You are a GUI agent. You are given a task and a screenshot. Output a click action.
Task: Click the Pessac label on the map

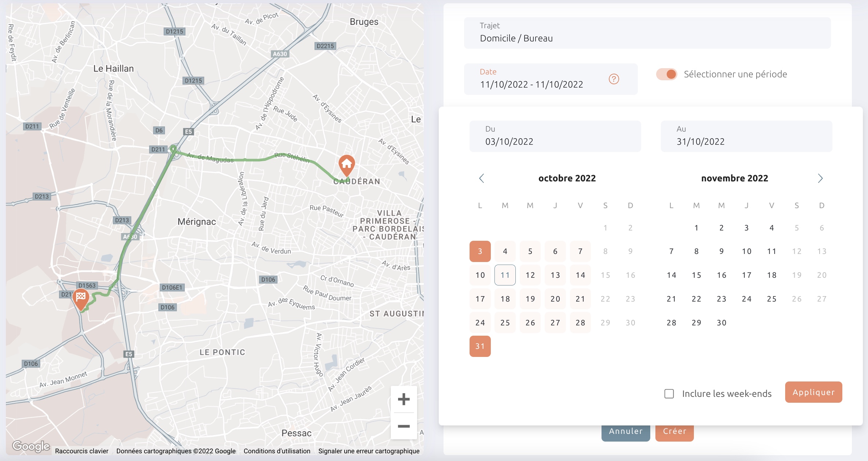[297, 433]
